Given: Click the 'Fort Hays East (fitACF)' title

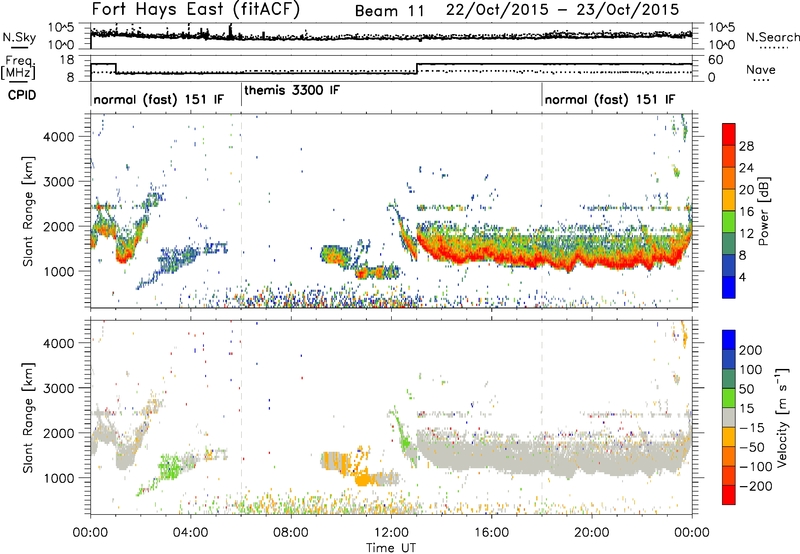Looking at the screenshot, I should coord(195,9).
